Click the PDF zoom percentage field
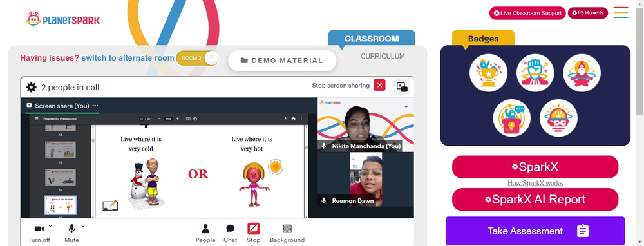The width and height of the screenshot is (644, 246). tap(168, 118)
